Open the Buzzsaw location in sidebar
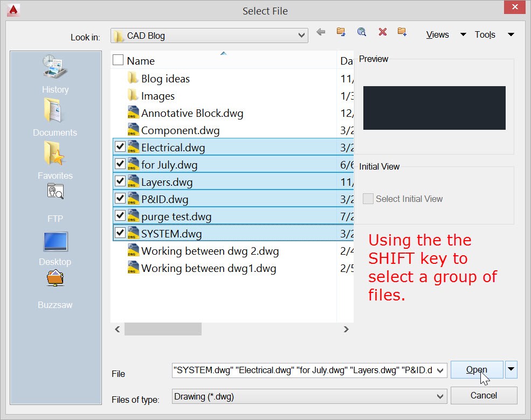 click(55, 289)
